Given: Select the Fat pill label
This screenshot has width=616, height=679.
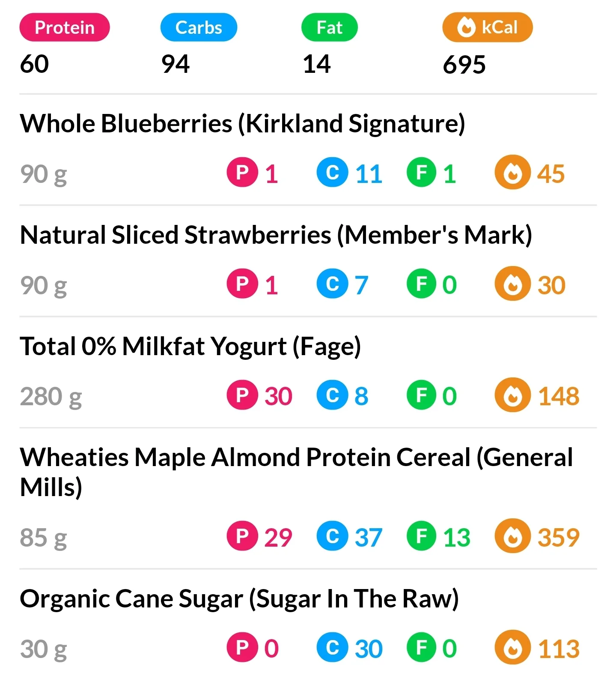Looking at the screenshot, I should point(329,27).
